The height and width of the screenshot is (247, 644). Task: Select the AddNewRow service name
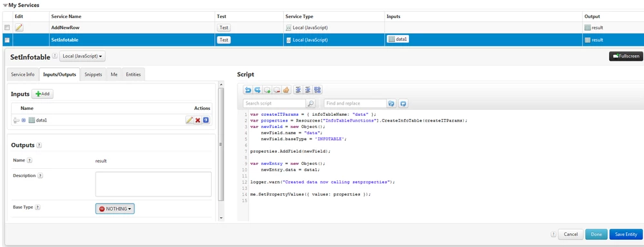coord(65,28)
